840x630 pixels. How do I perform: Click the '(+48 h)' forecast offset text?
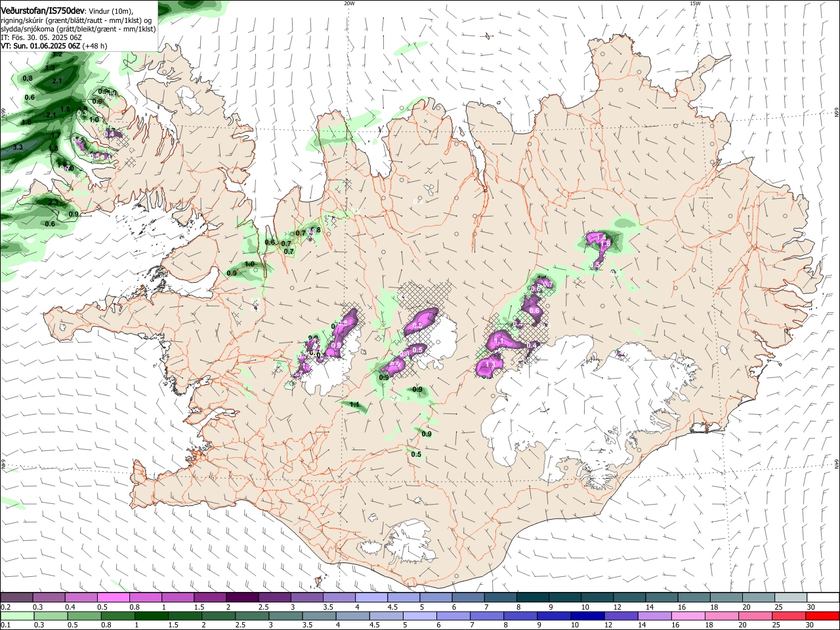tap(94, 46)
